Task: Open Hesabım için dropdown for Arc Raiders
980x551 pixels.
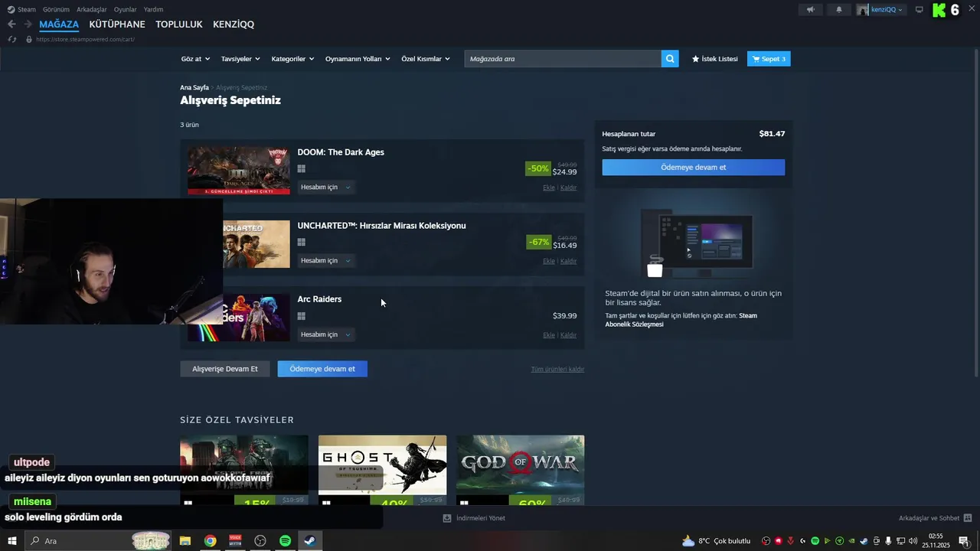Action: pyautogui.click(x=326, y=334)
